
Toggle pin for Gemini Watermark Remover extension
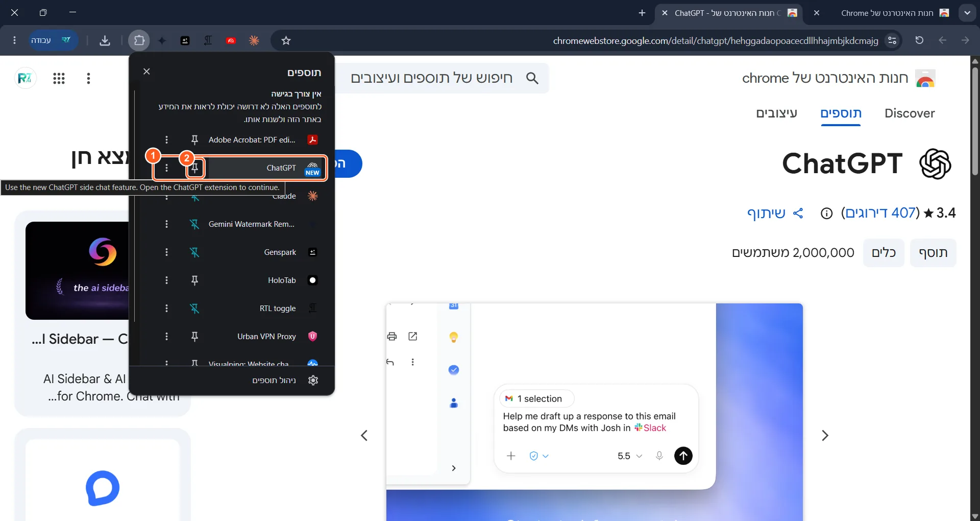coord(194,224)
